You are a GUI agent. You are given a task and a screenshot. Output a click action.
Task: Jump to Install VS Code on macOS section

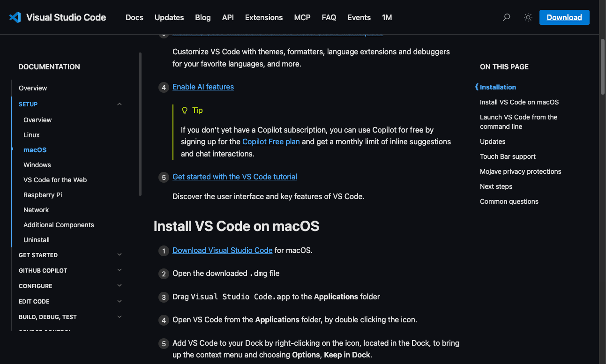tap(519, 102)
